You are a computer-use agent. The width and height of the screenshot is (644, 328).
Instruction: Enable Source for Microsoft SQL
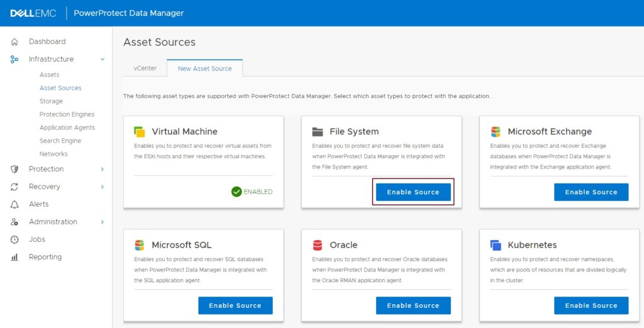tap(235, 305)
